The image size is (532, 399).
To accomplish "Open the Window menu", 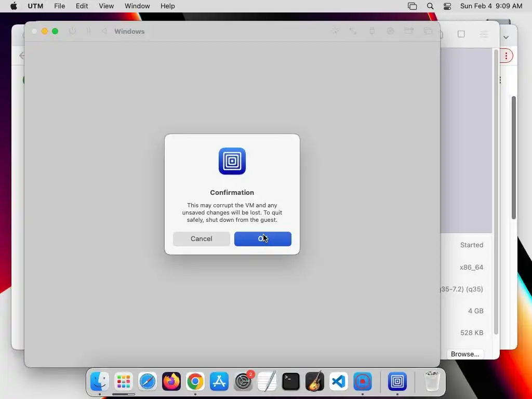I will (137, 6).
